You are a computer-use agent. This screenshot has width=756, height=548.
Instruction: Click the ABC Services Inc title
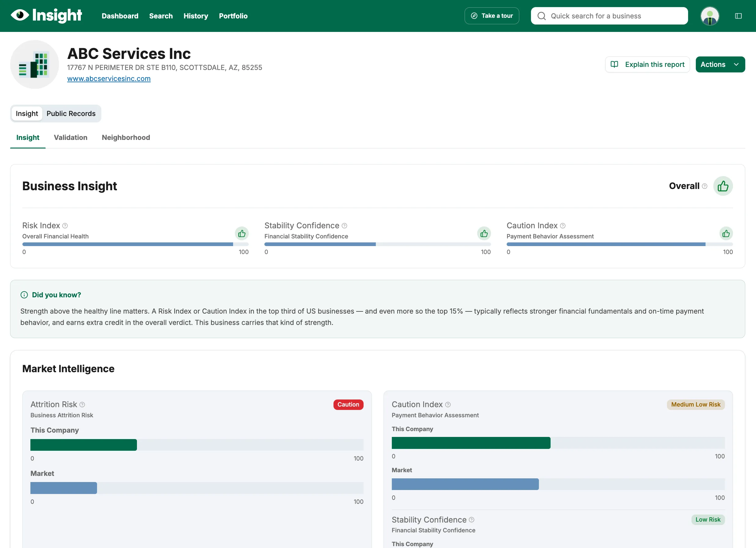click(129, 54)
